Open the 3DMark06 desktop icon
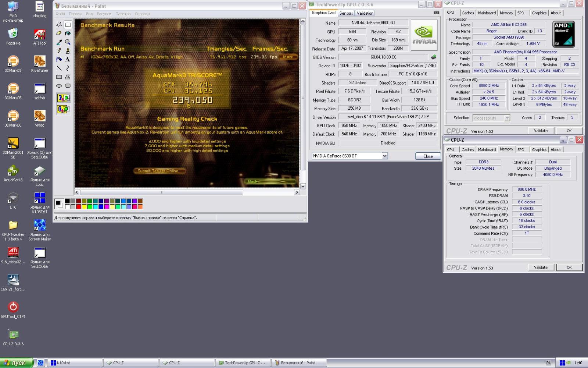The width and height of the screenshot is (588, 368). (13, 118)
